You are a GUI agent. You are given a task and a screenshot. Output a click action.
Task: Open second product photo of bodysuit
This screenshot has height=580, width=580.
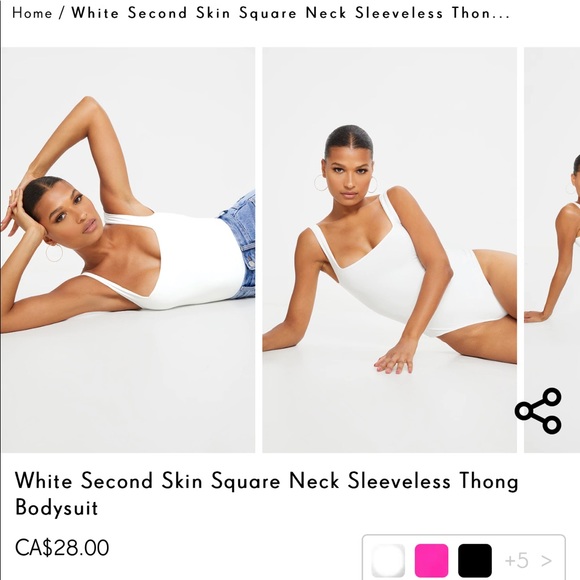point(390,250)
